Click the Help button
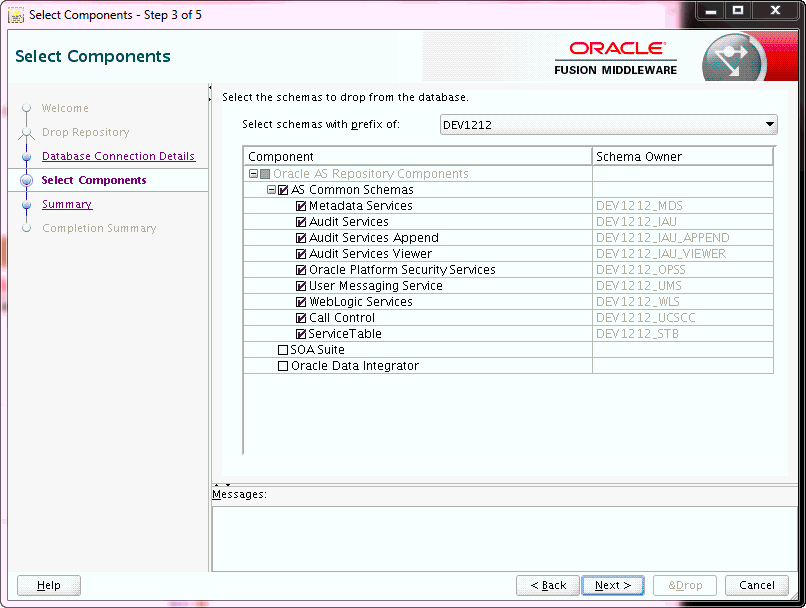 point(49,585)
